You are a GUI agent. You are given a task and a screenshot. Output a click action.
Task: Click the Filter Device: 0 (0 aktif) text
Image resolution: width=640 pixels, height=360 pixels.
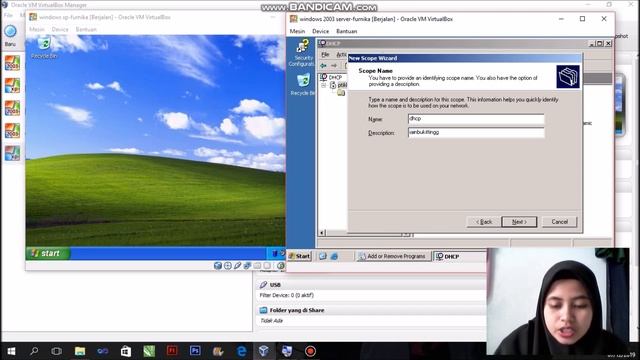[287, 295]
